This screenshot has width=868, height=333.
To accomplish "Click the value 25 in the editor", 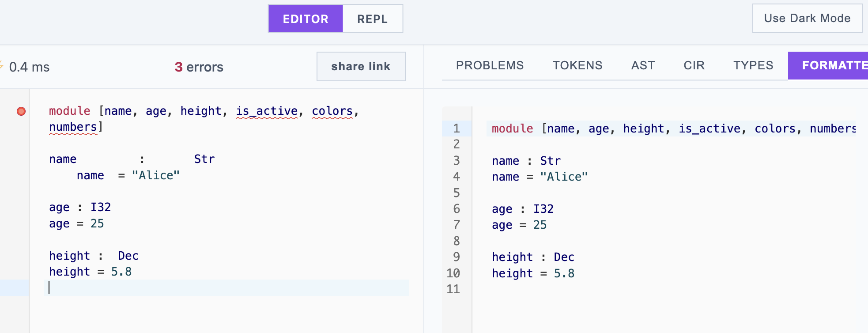I will tap(97, 223).
